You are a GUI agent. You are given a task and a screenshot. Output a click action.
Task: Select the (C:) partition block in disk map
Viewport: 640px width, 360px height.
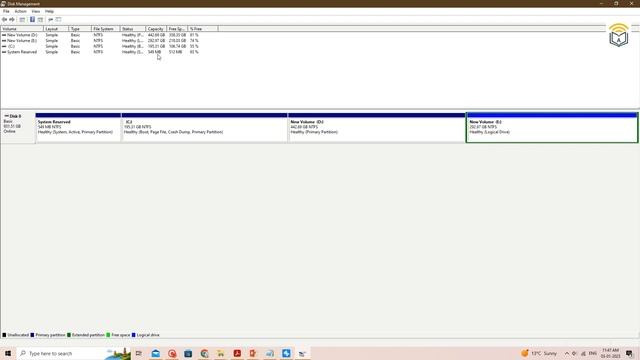(x=204, y=128)
